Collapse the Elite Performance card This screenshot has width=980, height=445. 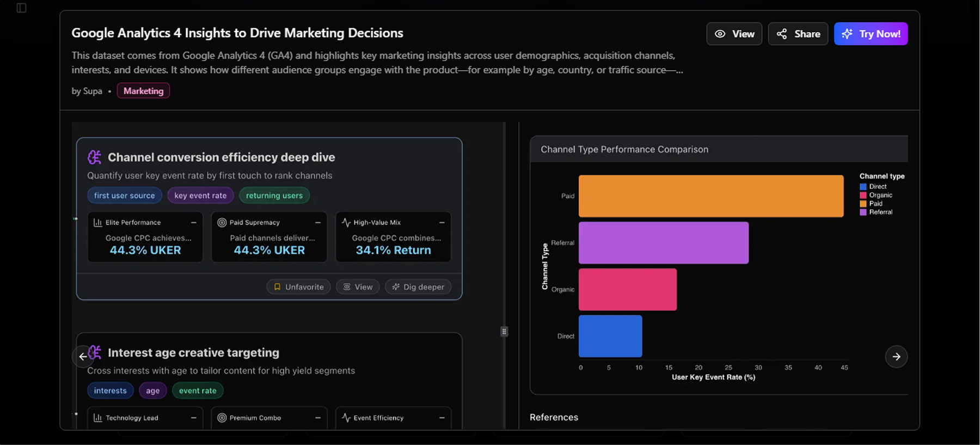click(193, 222)
